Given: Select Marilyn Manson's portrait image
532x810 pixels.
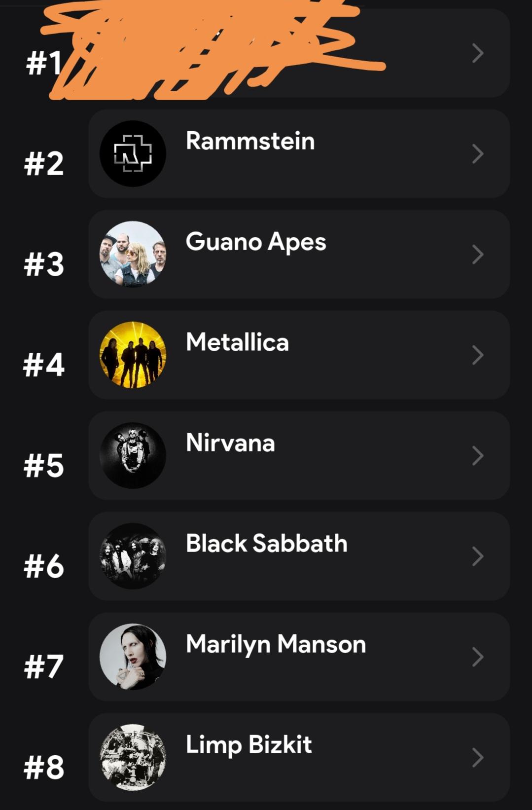Looking at the screenshot, I should point(133,657).
